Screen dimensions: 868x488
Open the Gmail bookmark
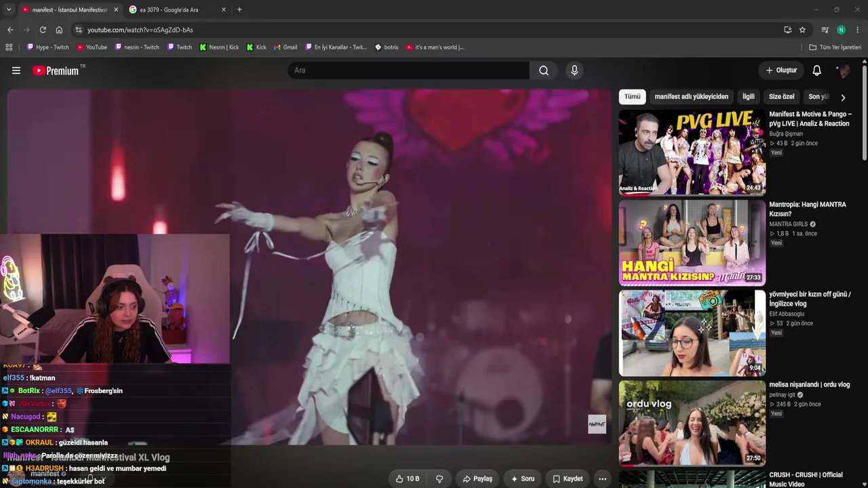pos(285,47)
